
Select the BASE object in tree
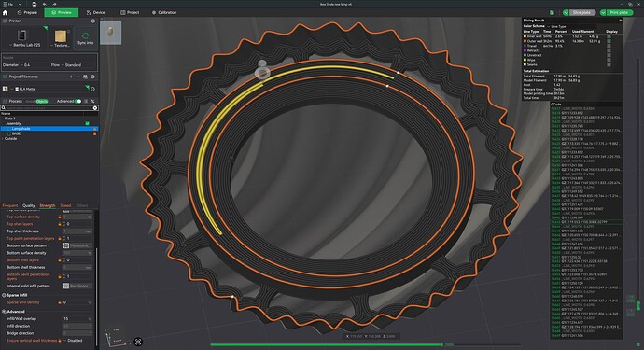tap(17, 133)
